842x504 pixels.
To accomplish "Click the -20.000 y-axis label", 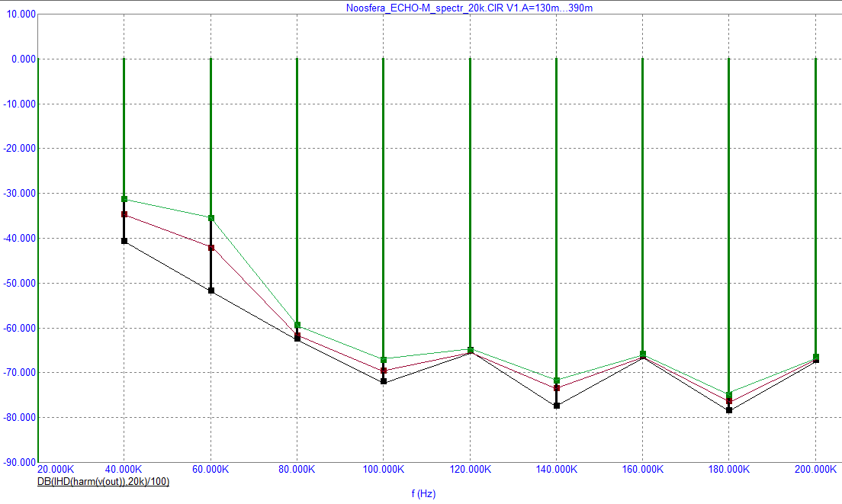I will click(x=19, y=148).
